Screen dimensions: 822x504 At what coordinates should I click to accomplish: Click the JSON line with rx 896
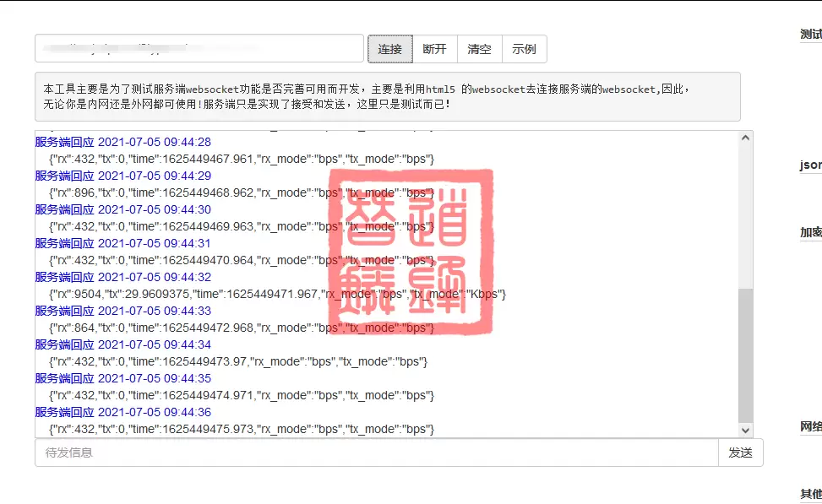pyautogui.click(x=242, y=192)
